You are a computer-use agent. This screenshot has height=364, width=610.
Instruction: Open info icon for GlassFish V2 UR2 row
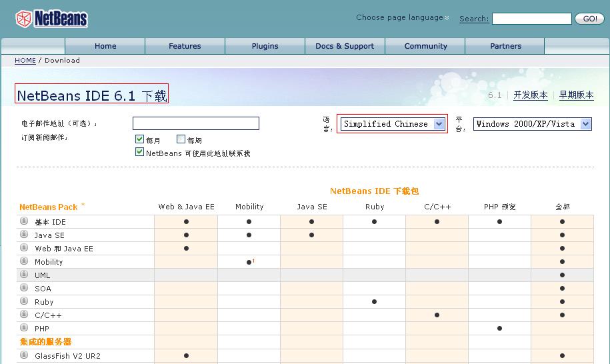24,355
